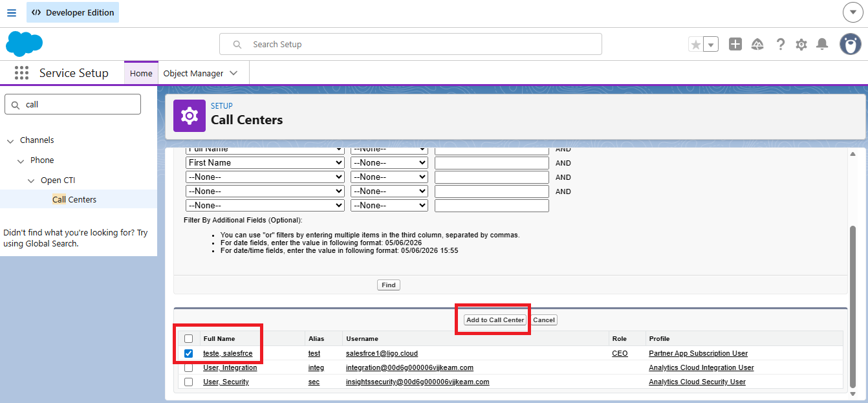868x403 pixels.
Task: Collapse the Channels tree node
Action: (10, 140)
